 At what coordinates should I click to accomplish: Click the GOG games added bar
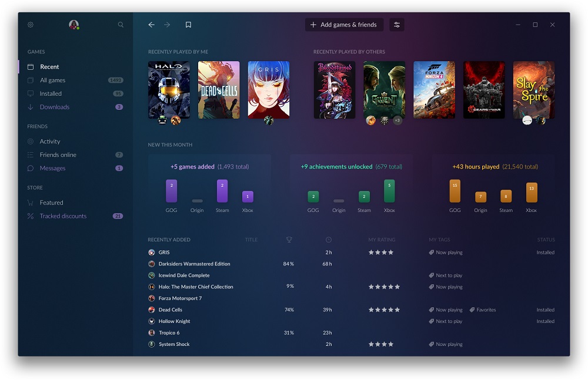171,191
